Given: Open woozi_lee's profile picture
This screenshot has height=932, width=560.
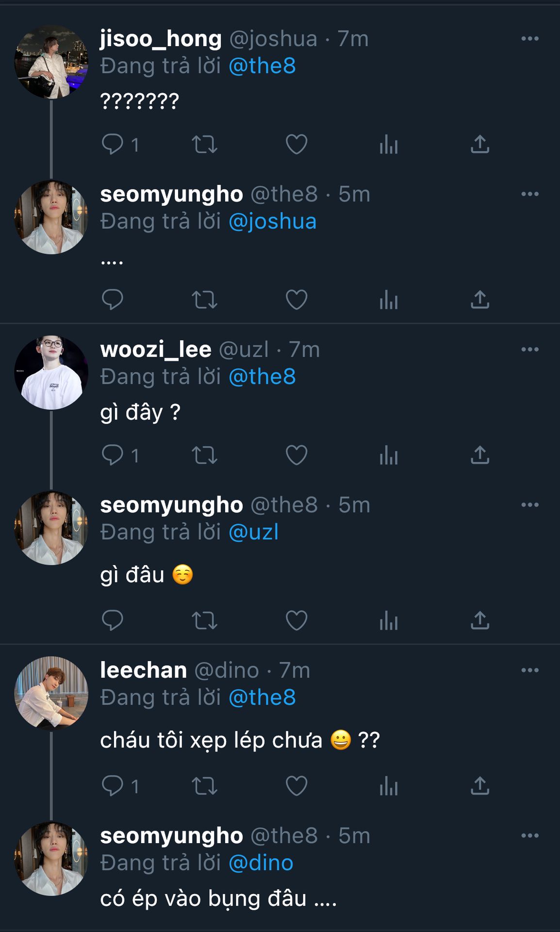Looking at the screenshot, I should pyautogui.click(x=51, y=372).
